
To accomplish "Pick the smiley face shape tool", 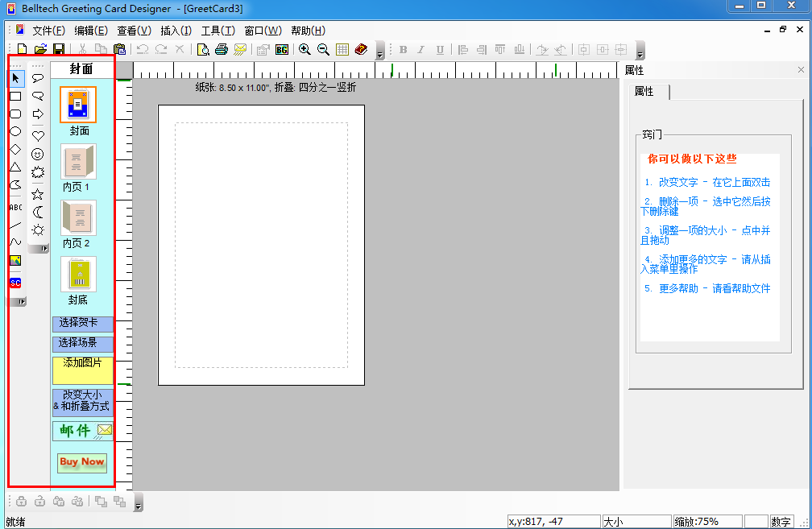I will (x=38, y=154).
